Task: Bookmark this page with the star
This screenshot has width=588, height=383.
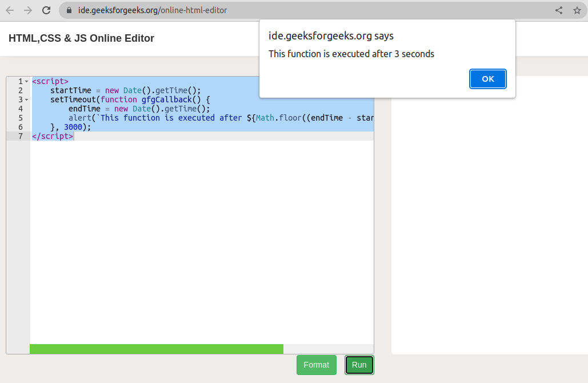Action: pyautogui.click(x=577, y=10)
